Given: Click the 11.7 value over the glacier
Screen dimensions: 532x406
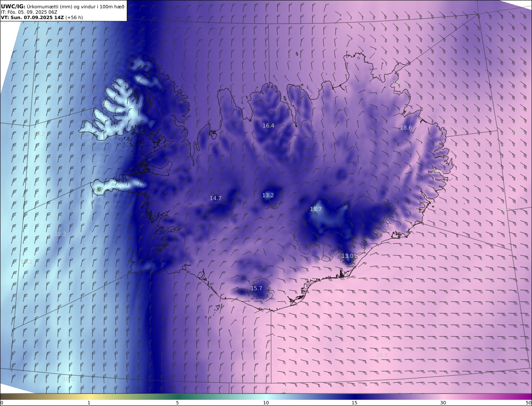Looking at the screenshot, I should (316, 209).
